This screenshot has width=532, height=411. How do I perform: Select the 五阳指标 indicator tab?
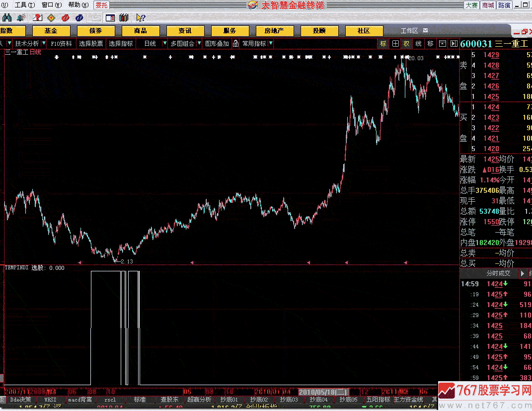379,400
